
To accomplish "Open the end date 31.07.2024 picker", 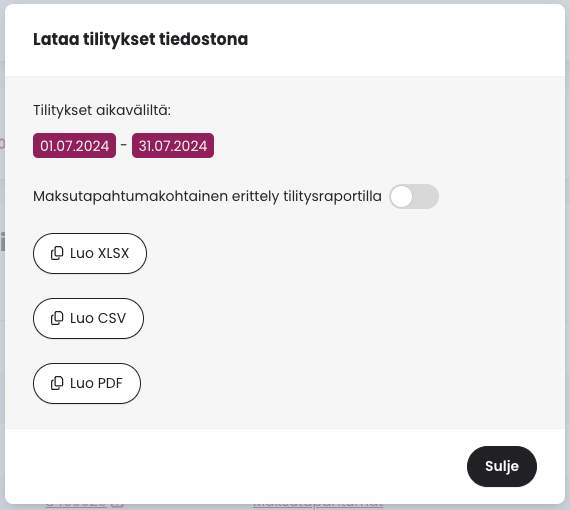I will click(x=173, y=145).
